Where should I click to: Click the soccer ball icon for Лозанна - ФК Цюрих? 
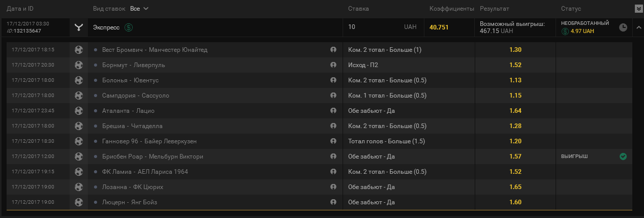coord(78,187)
